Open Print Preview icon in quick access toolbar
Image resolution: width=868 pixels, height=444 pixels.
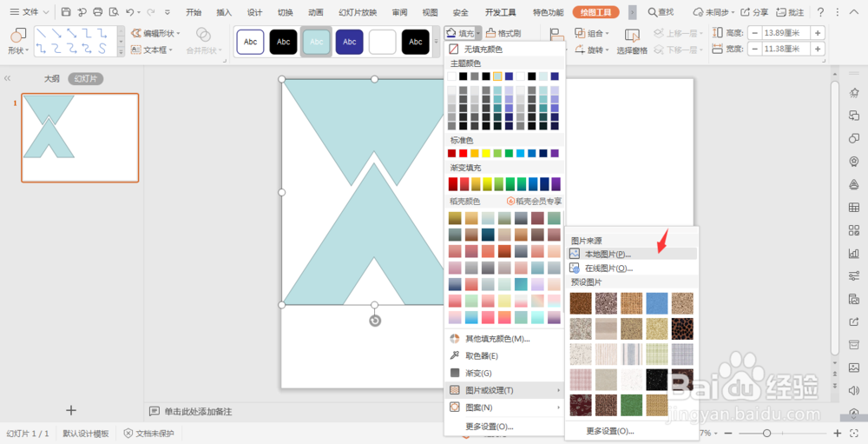click(114, 11)
